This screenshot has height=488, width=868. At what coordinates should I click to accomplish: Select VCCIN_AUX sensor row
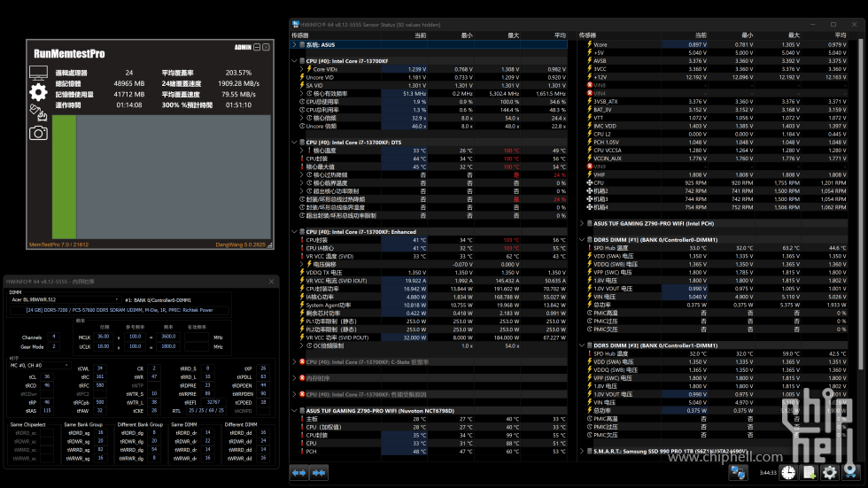click(717, 159)
